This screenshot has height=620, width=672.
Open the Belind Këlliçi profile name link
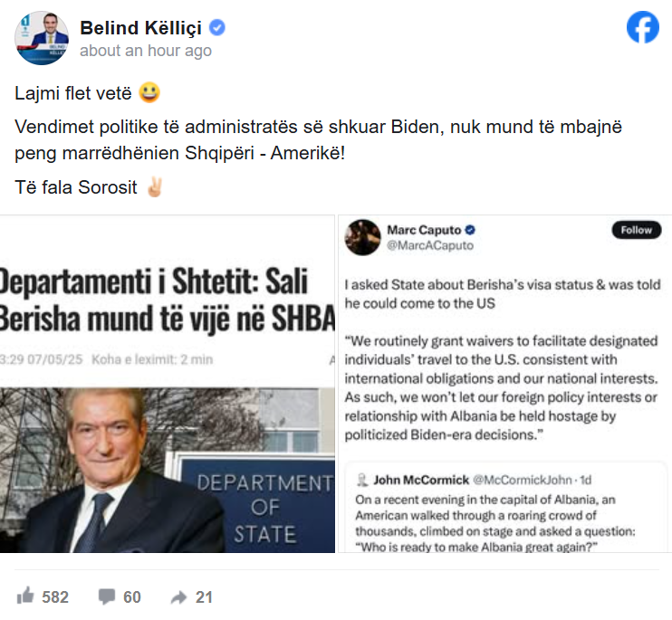143,28
